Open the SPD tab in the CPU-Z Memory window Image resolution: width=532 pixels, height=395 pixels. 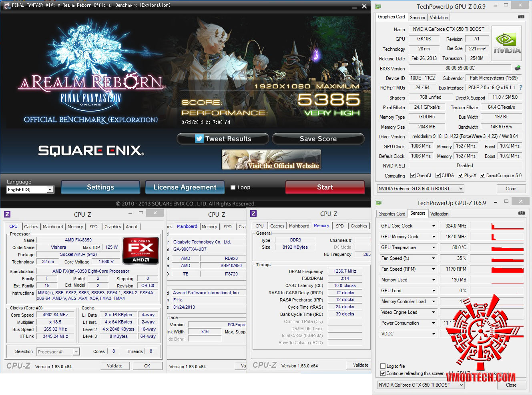coord(339,226)
